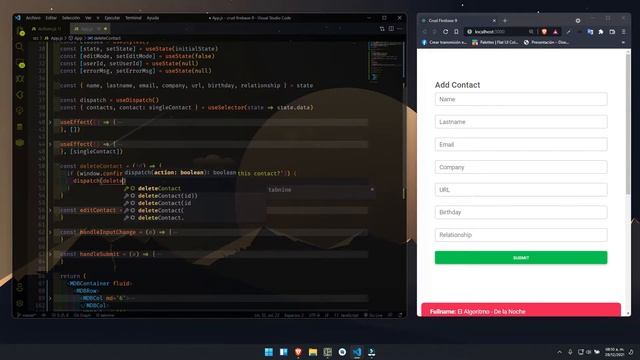Open the Ayuda menu in VS Code
This screenshot has width=640, height=360.
pos(153,18)
